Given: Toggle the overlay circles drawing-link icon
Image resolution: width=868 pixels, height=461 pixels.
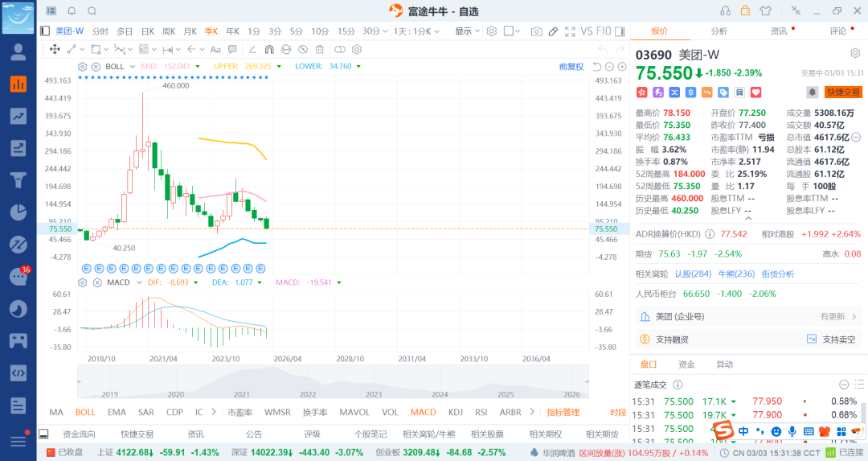Looking at the screenshot, I should click(340, 49).
